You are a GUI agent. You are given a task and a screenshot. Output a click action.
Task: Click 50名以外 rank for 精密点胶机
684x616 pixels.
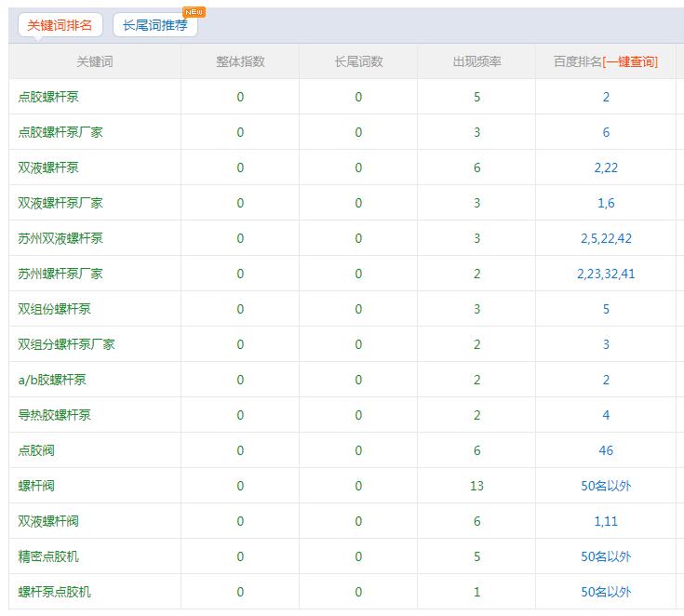[606, 556]
